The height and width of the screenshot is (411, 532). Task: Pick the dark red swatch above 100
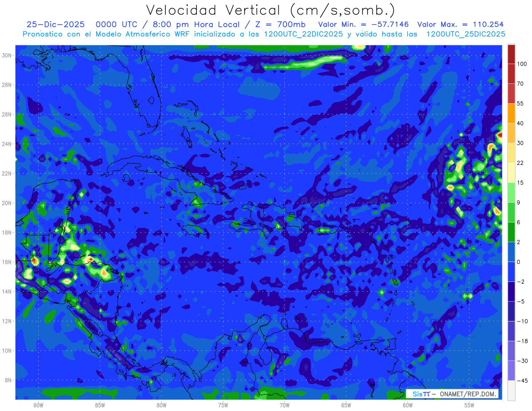(511, 54)
